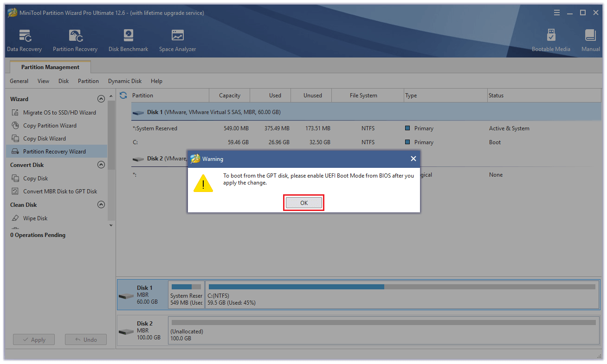Image resolution: width=607 pixels, height=364 pixels.
Task: Sort by Status column header
Action: point(544,96)
